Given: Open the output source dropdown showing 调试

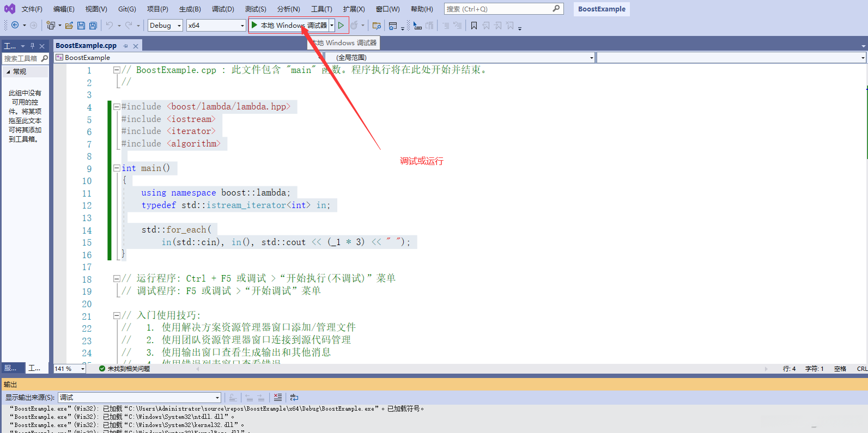Looking at the screenshot, I should coord(139,398).
